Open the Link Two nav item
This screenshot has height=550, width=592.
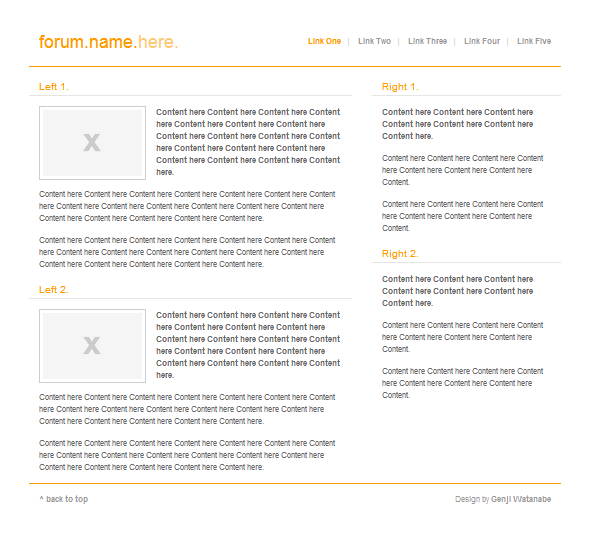(x=374, y=41)
